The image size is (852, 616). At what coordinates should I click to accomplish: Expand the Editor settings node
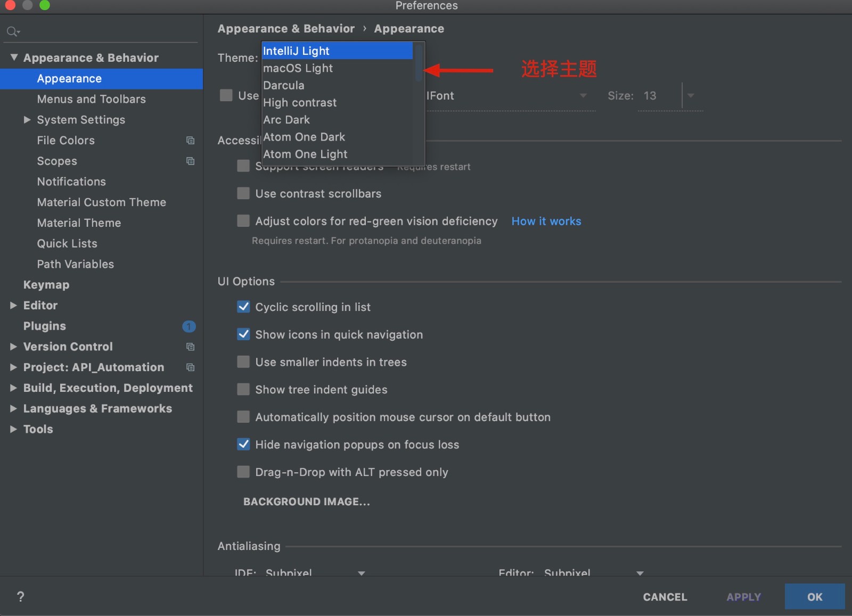click(14, 306)
